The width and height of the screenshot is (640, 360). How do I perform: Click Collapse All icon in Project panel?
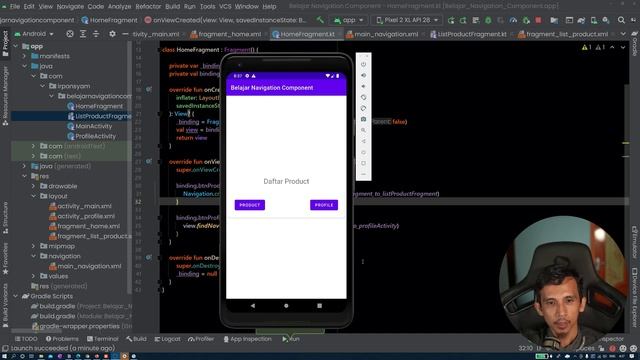(x=96, y=34)
